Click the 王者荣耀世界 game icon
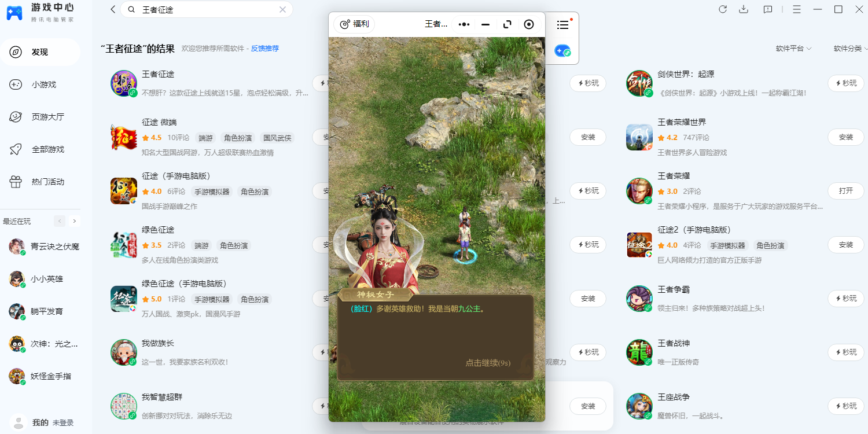This screenshot has width=868, height=434. point(639,137)
